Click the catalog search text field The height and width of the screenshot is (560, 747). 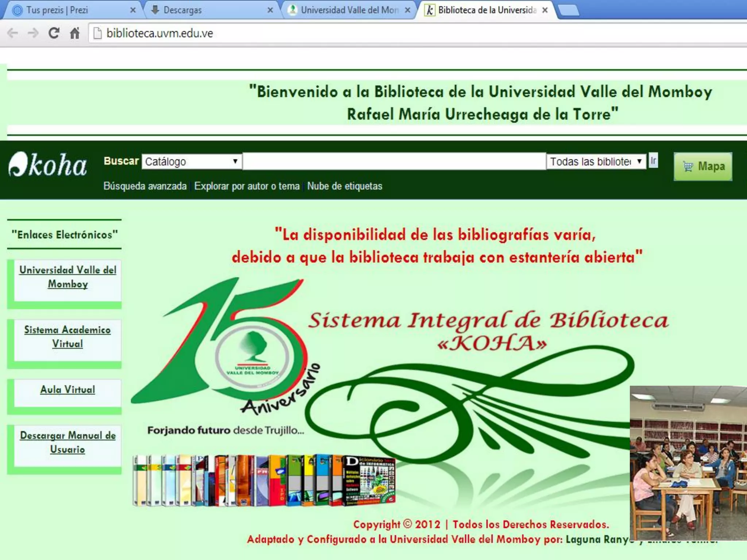[394, 162]
